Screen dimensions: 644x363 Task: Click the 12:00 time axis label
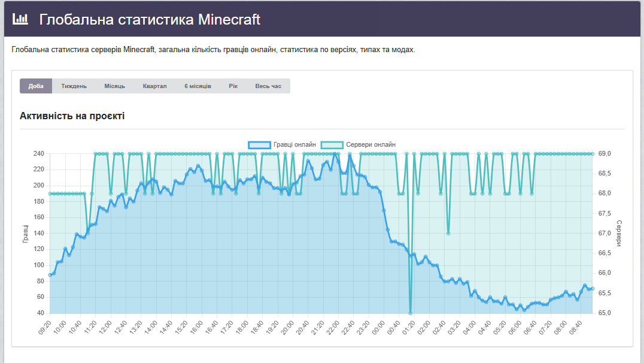pyautogui.click(x=105, y=328)
